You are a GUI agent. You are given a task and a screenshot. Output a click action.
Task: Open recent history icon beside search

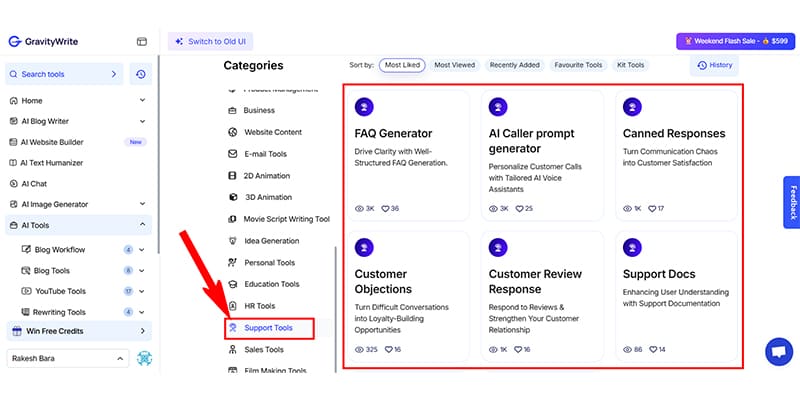point(141,74)
